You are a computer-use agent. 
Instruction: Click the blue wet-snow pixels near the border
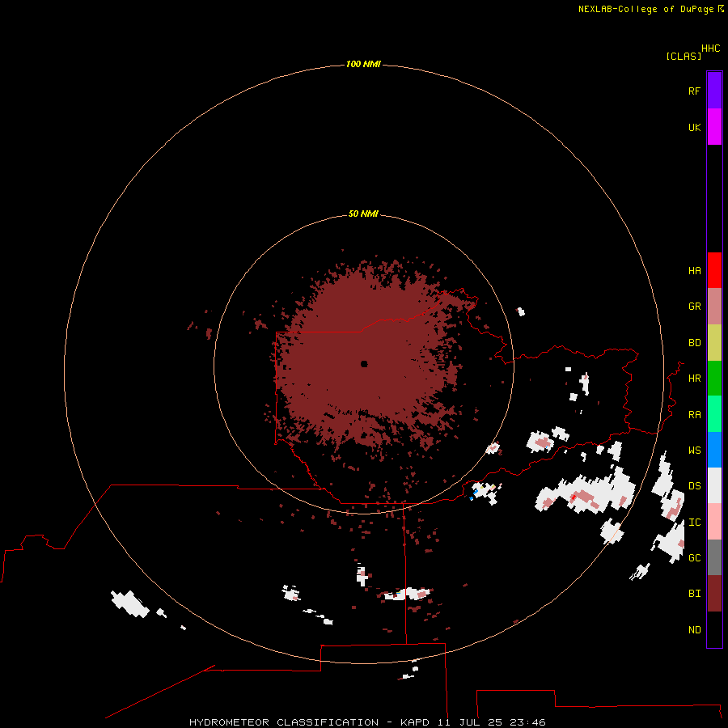475,491
